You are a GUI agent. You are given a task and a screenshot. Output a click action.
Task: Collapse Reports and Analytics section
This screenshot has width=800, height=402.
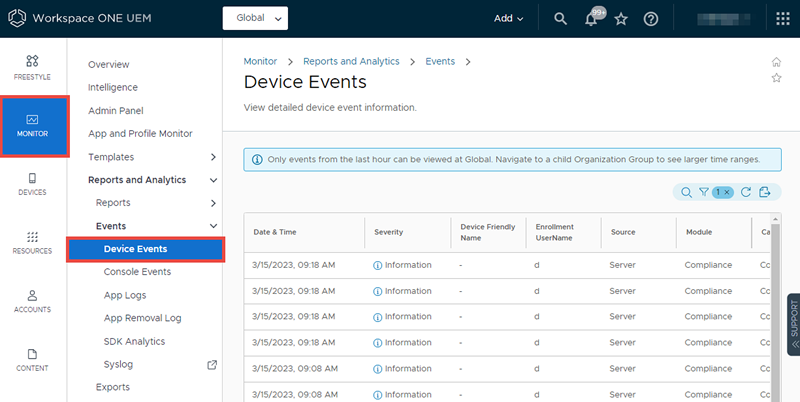pyautogui.click(x=213, y=180)
